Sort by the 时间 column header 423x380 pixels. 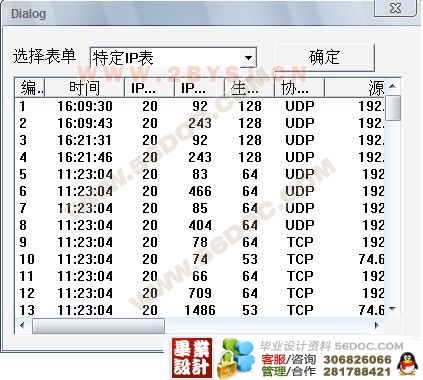[84, 88]
